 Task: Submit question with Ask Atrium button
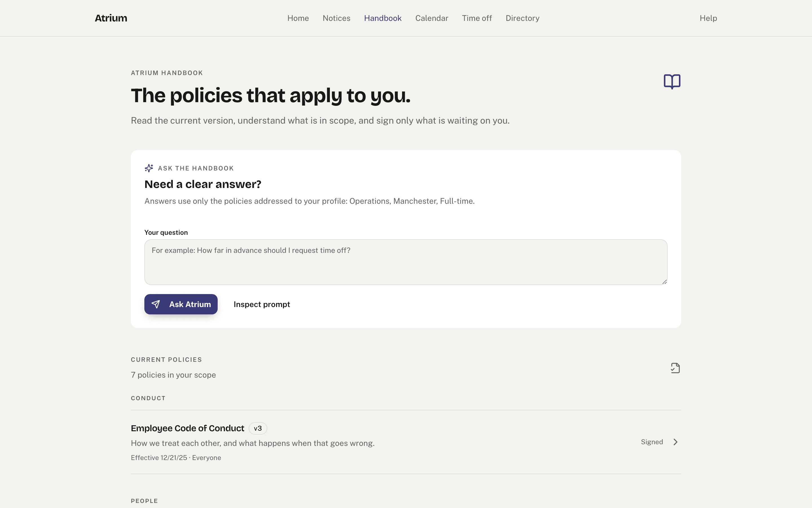(x=181, y=304)
